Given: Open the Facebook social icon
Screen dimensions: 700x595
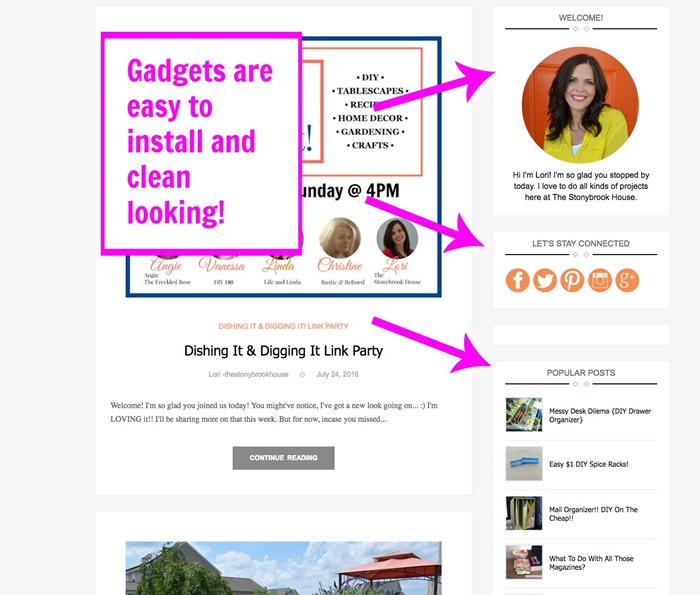Looking at the screenshot, I should coord(517,280).
